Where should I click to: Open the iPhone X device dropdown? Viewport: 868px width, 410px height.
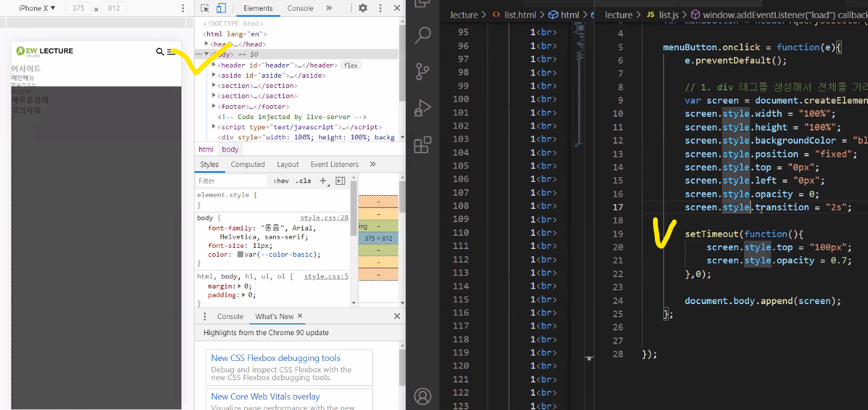click(x=37, y=8)
